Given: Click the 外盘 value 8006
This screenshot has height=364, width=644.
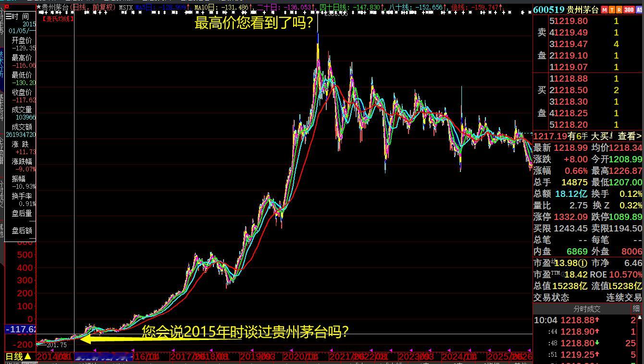Looking at the screenshot, I should 632,252.
